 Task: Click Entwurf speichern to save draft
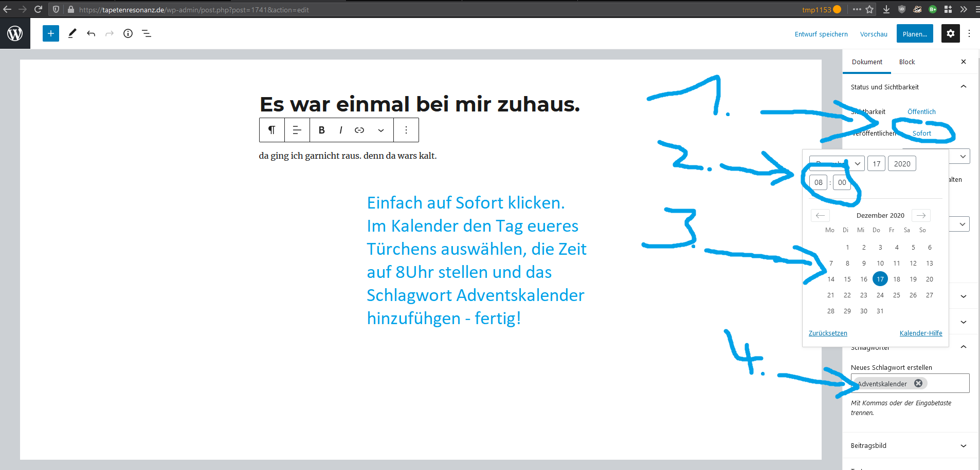pyautogui.click(x=821, y=34)
